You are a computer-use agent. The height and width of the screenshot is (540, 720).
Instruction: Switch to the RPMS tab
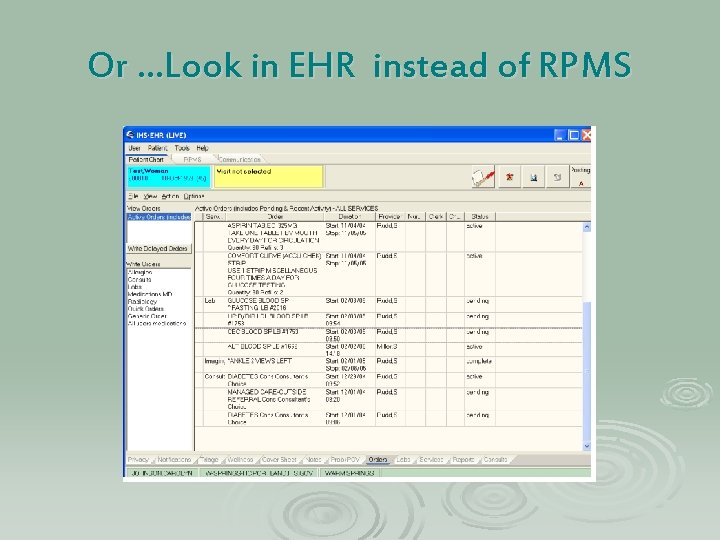[192, 159]
